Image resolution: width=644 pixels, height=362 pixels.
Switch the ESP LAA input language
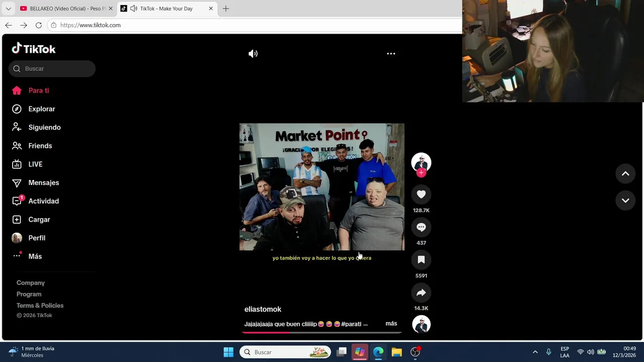click(x=565, y=352)
